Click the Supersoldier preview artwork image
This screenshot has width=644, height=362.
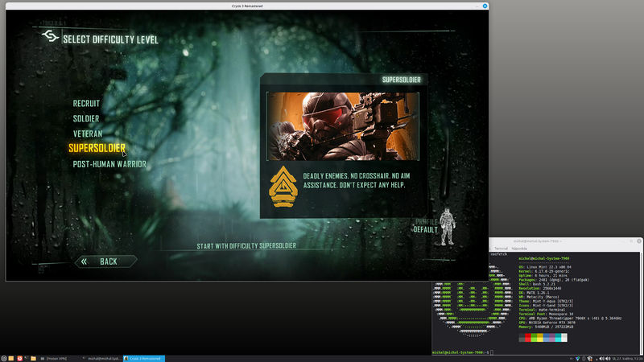tap(343, 126)
